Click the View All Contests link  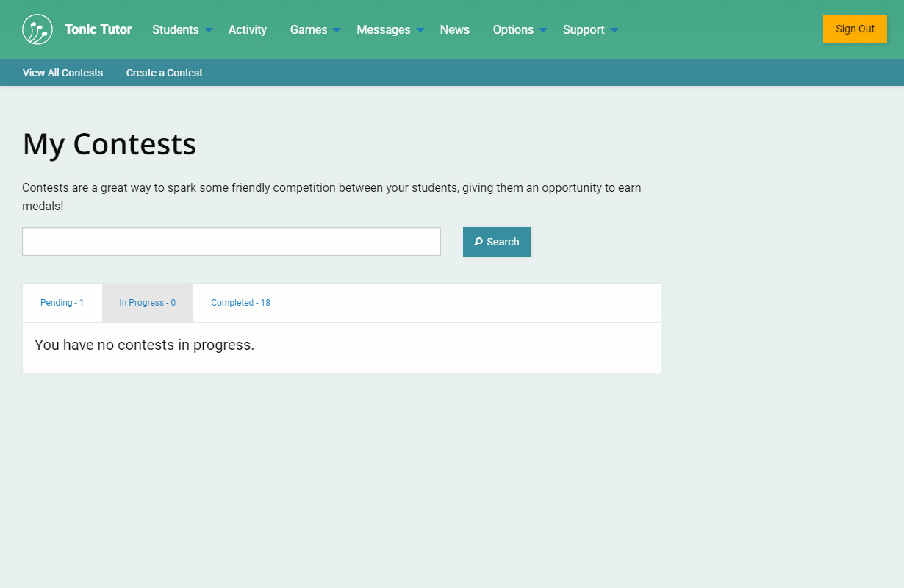[x=62, y=73]
